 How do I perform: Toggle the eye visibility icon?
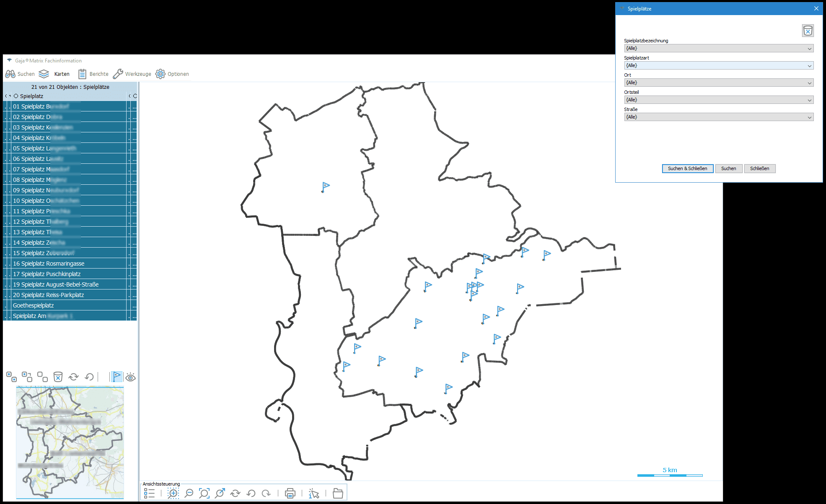(x=130, y=377)
